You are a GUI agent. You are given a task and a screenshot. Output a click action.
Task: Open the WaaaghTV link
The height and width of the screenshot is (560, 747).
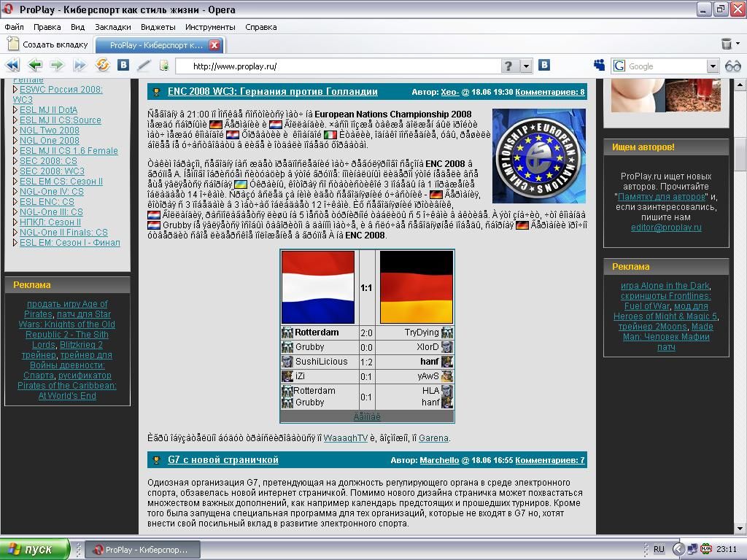click(346, 438)
